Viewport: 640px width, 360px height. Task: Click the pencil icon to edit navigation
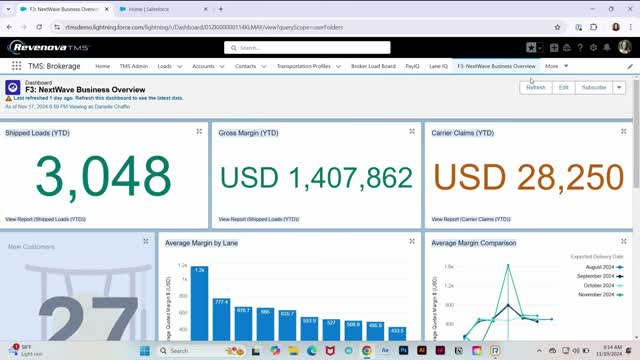point(630,66)
